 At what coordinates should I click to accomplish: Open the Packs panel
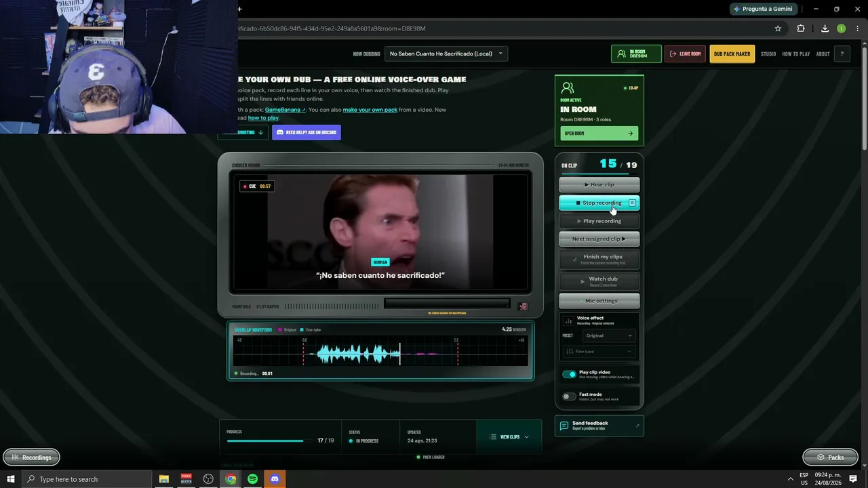pyautogui.click(x=829, y=457)
